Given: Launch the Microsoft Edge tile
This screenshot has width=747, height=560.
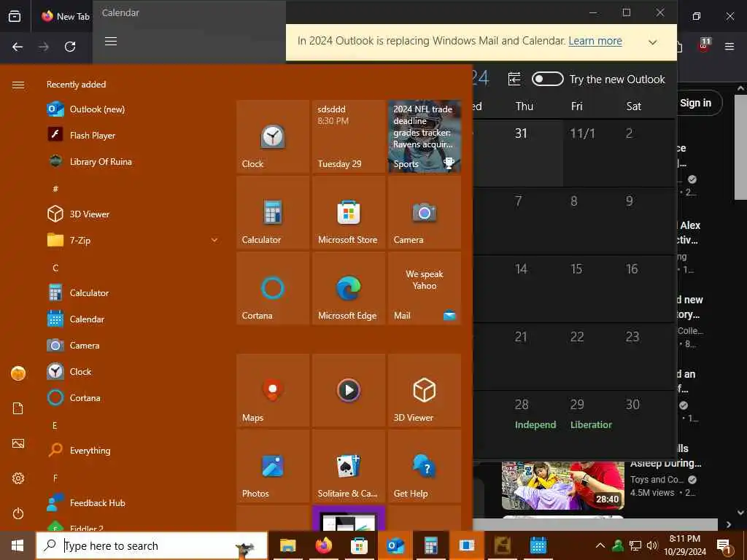Looking at the screenshot, I should coord(349,288).
